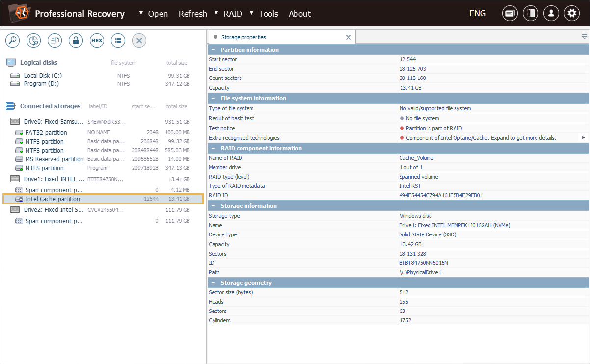590x364 pixels.
Task: Select Span component under Drive2 (111.79 GB)
Action: point(103,221)
